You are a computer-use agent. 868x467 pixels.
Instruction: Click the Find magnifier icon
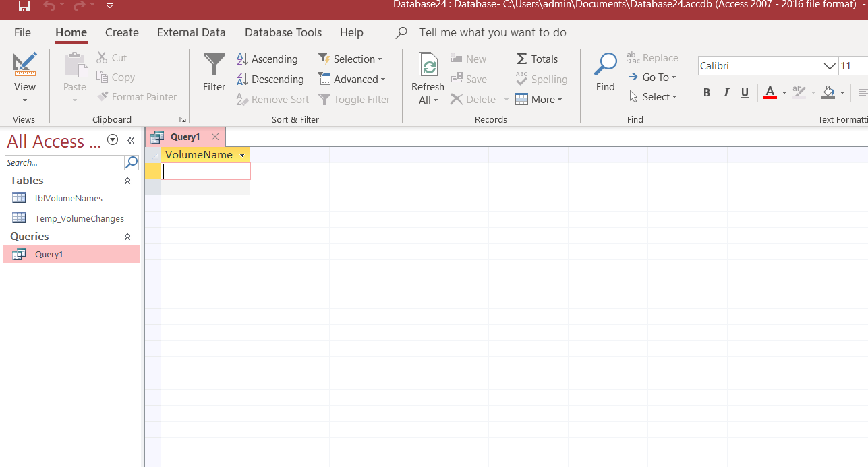coord(606,65)
